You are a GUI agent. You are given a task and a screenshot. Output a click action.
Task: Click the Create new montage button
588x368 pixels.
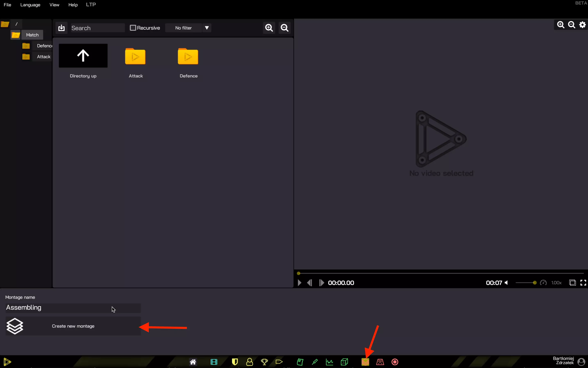tap(73, 326)
